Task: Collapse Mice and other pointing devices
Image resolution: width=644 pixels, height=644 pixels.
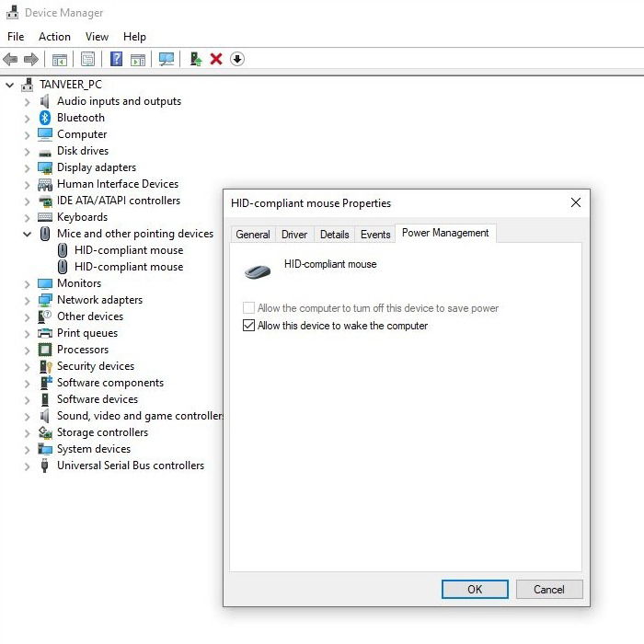Action: [27, 234]
